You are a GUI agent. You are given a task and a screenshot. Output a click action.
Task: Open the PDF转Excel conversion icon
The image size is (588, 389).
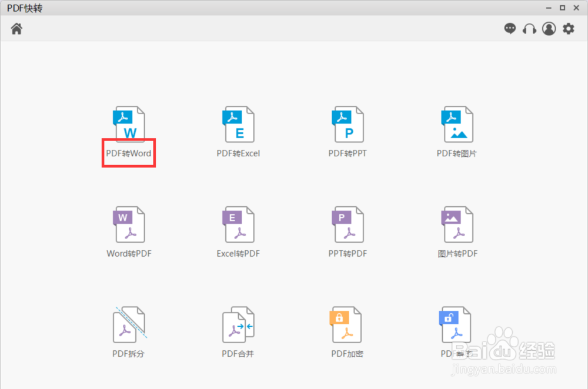click(x=238, y=124)
